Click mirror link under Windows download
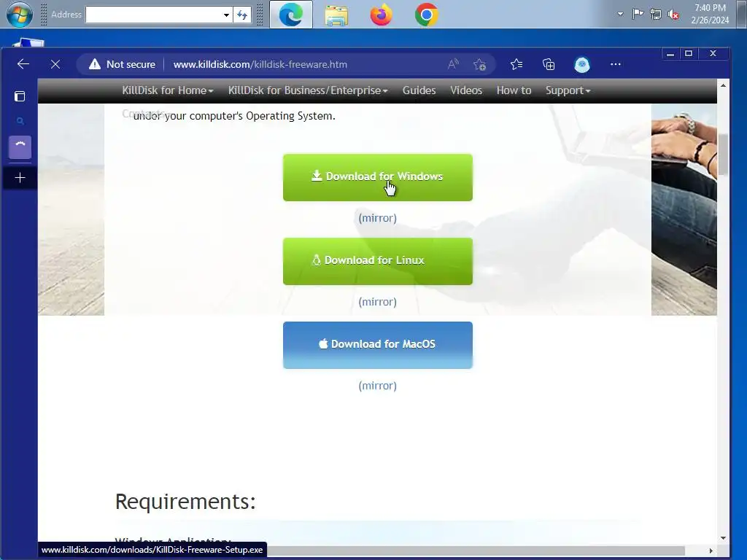The width and height of the screenshot is (747, 560). [x=377, y=218]
